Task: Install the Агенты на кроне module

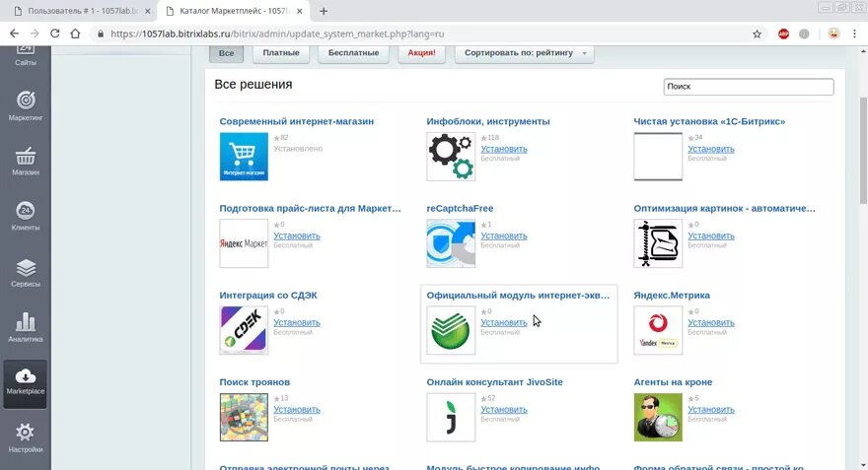Action: [x=711, y=409]
